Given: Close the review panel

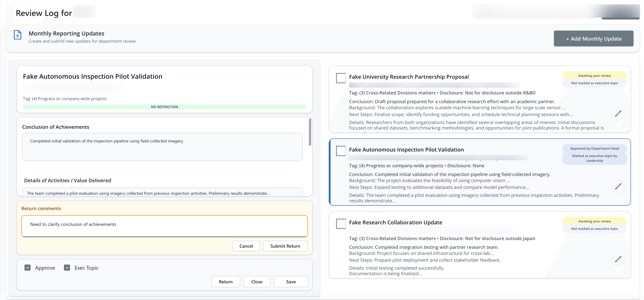Looking at the screenshot, I should point(257,282).
